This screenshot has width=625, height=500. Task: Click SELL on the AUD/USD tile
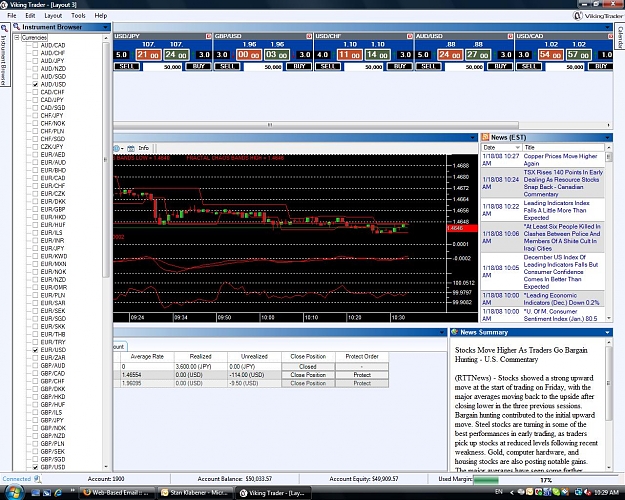pyautogui.click(x=428, y=66)
